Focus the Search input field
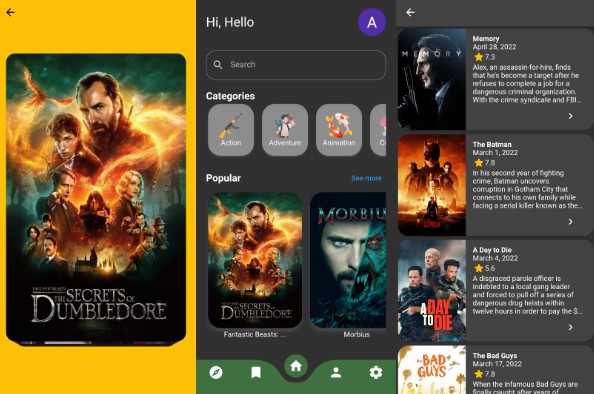Viewport: 594px width, 394px height. coord(296,65)
